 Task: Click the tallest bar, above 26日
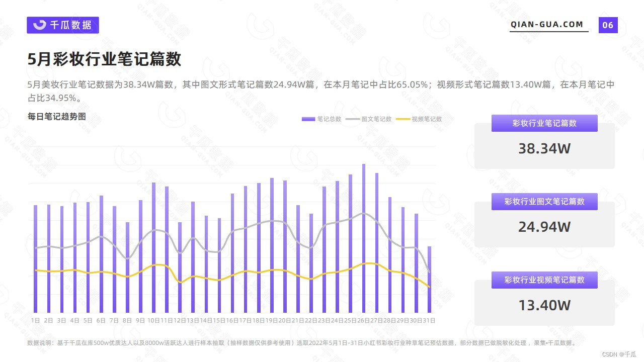pos(364,238)
